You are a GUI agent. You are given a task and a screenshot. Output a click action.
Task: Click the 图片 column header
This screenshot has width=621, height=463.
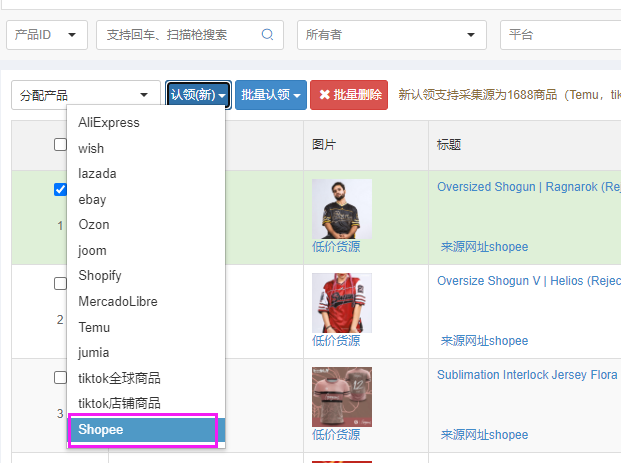click(x=324, y=145)
